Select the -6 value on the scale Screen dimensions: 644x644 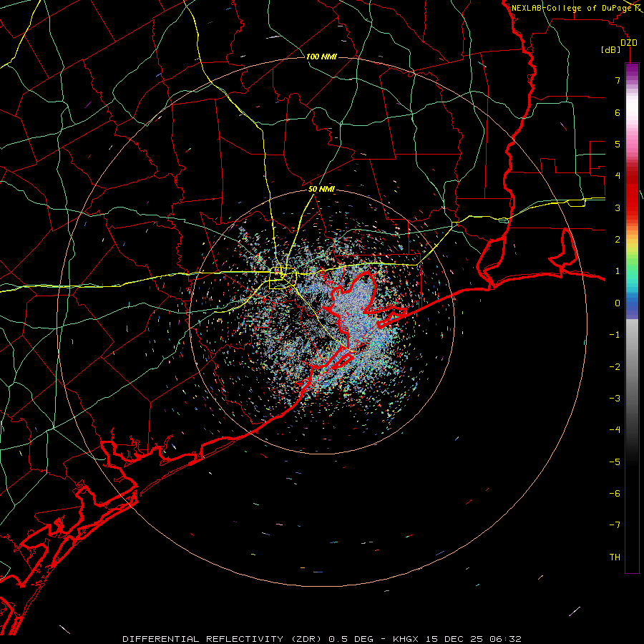615,494
